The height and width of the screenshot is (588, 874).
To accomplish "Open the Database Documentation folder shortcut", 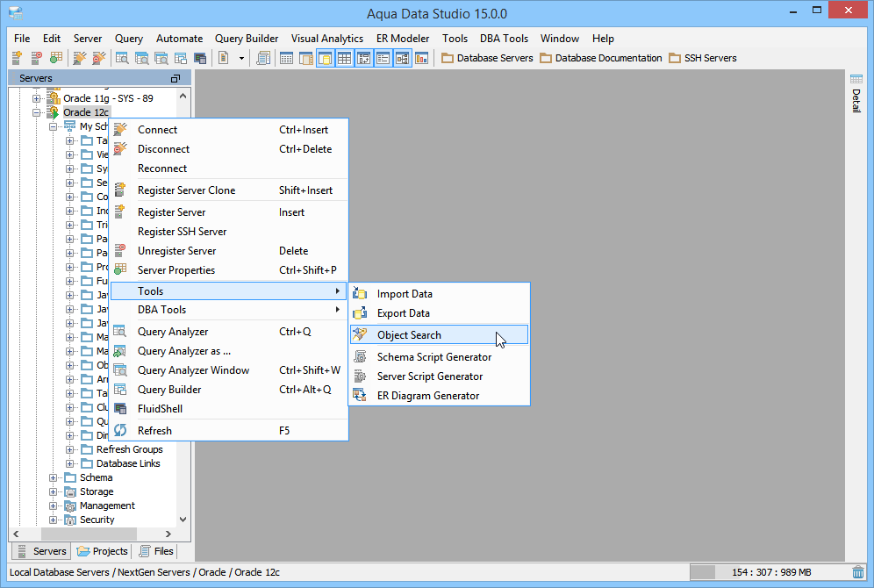I will click(x=601, y=58).
